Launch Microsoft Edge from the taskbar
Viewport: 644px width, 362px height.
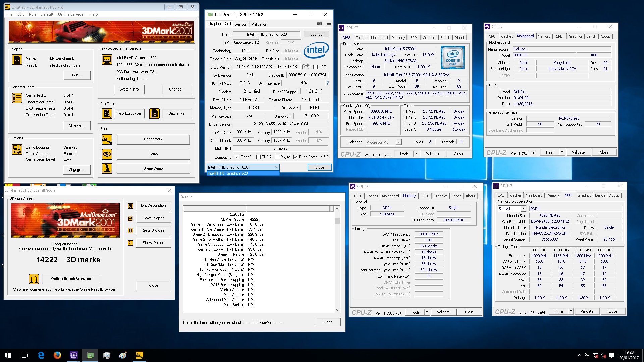(41, 355)
